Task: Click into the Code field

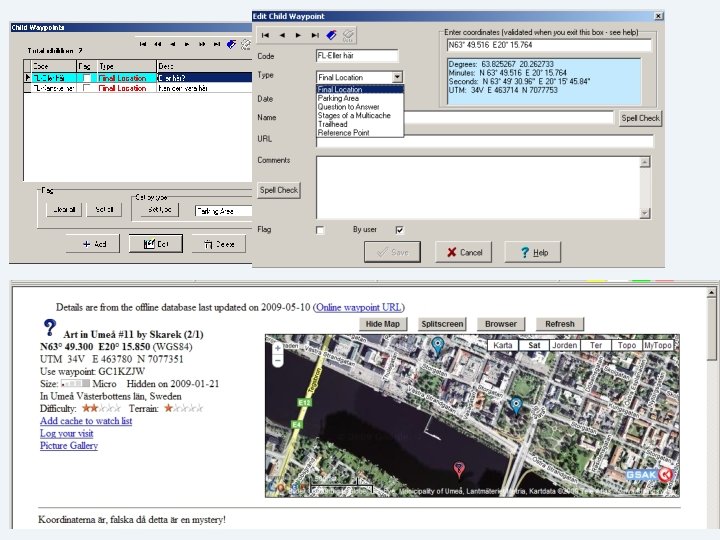Action: click(357, 56)
